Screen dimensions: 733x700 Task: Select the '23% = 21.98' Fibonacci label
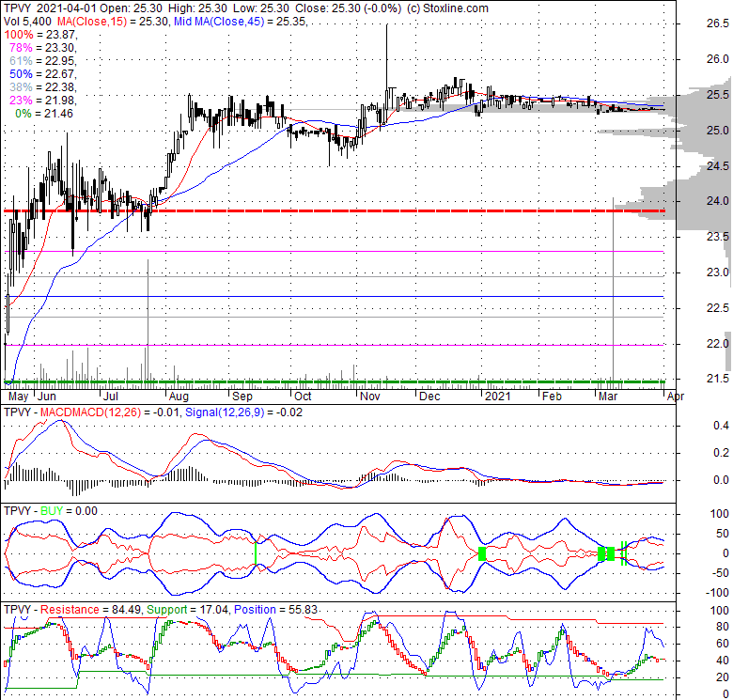42,100
